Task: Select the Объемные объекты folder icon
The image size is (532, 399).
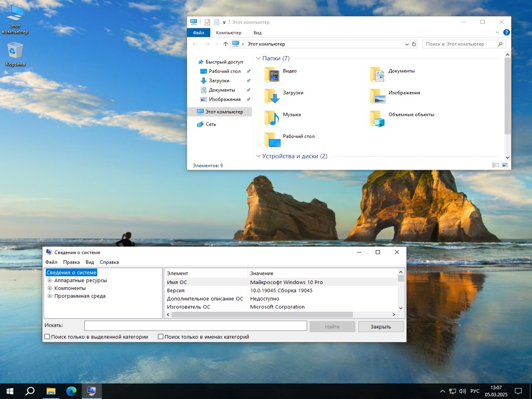Action: pyautogui.click(x=378, y=118)
